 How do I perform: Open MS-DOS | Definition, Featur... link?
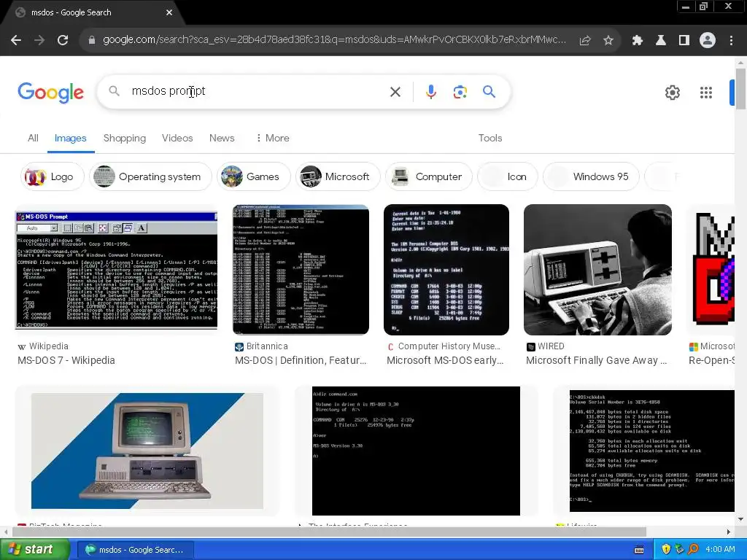pyautogui.click(x=301, y=360)
